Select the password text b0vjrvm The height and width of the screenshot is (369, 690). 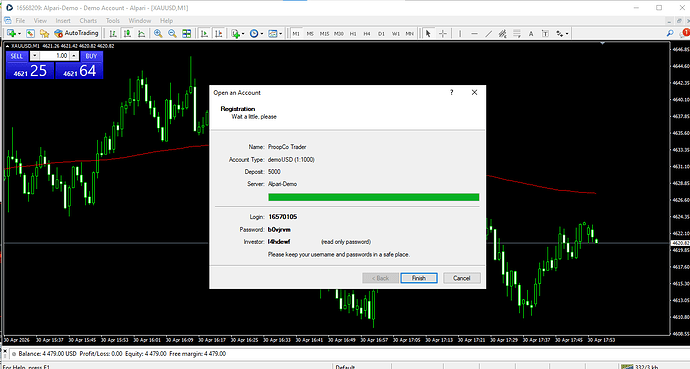pyautogui.click(x=279, y=230)
